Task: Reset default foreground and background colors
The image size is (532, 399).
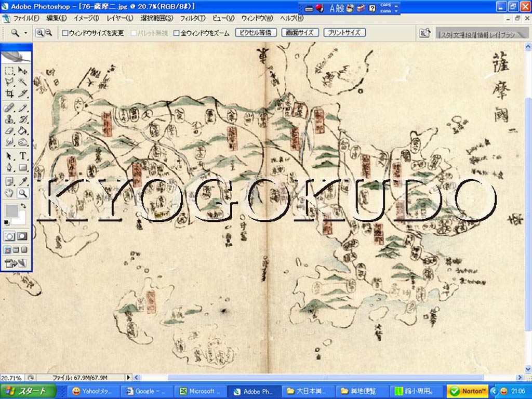Action: click(x=6, y=222)
